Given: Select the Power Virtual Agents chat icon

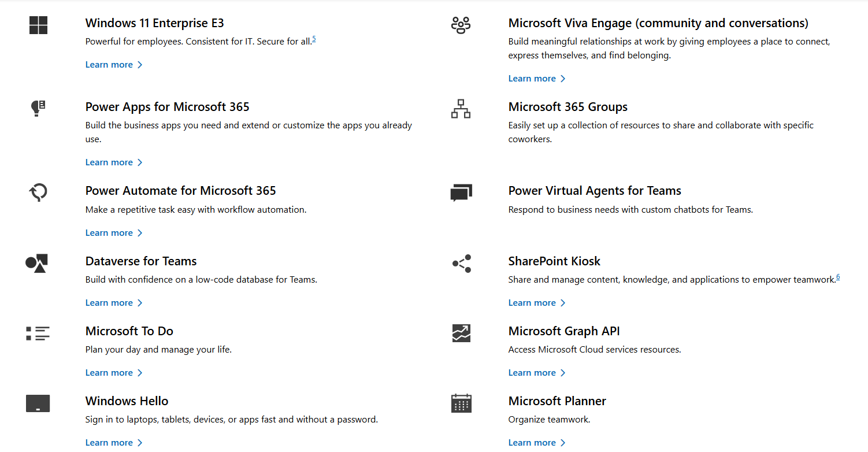Looking at the screenshot, I should (x=461, y=192).
